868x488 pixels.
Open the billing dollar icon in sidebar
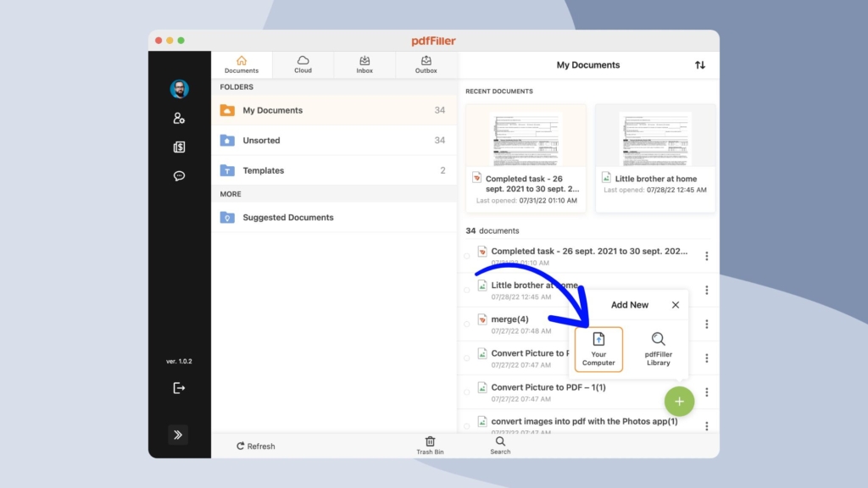(x=179, y=147)
